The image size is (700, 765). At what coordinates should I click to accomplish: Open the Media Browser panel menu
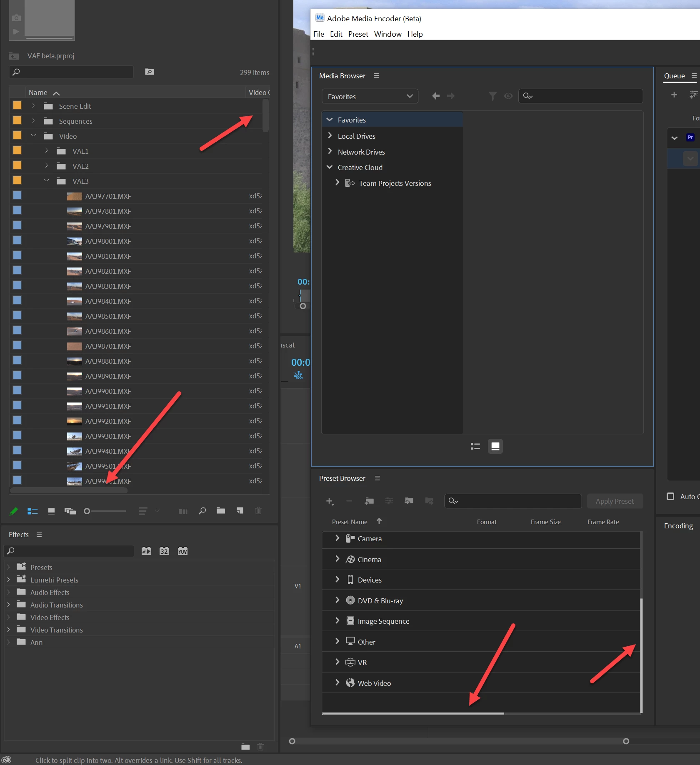point(376,76)
